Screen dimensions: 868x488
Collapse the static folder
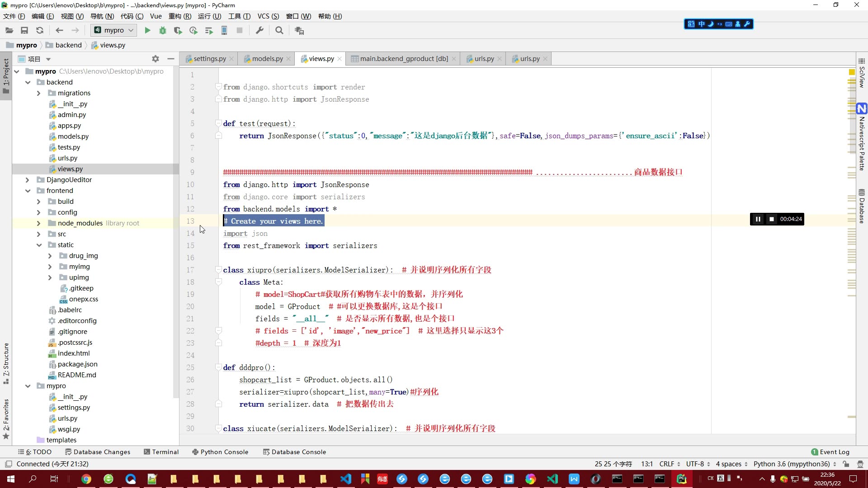coord(40,244)
